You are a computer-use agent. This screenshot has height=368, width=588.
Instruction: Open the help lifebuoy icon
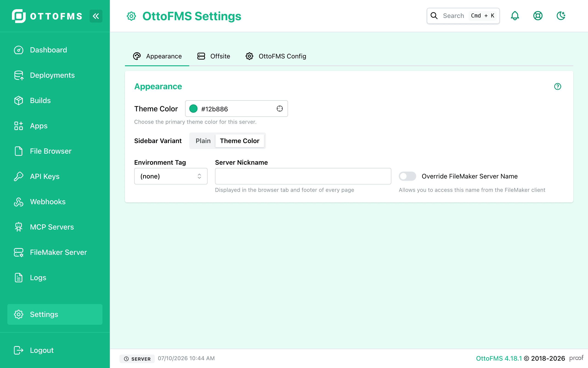[x=538, y=16]
